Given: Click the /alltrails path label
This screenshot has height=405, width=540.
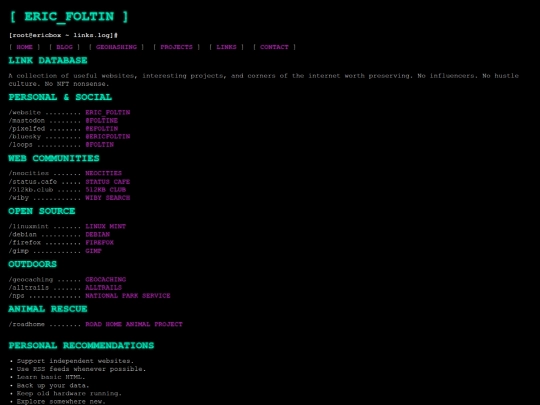Looking at the screenshot, I should (x=29, y=288).
